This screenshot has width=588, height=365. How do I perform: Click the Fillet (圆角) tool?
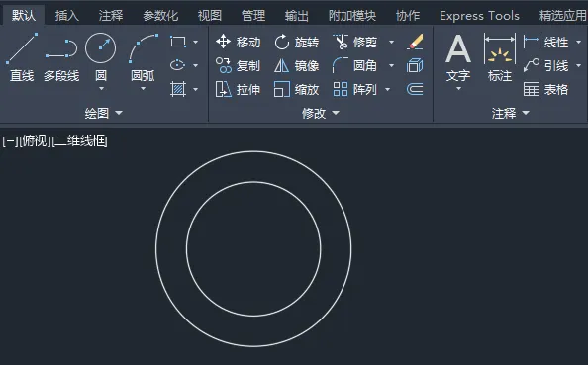point(354,65)
